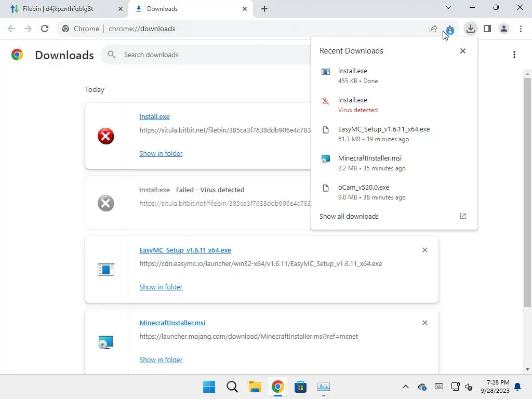Close the Downloads tab

245,9
